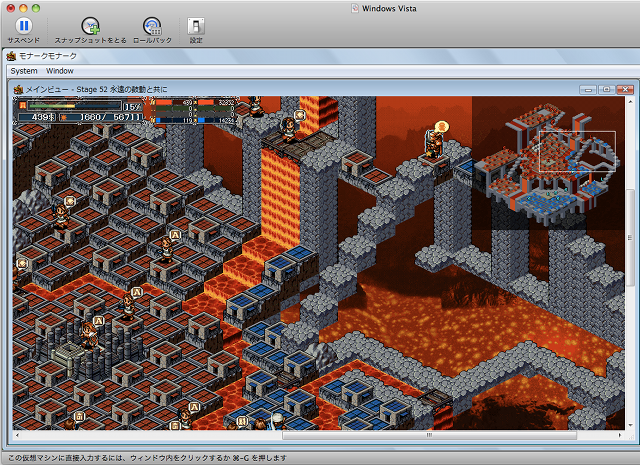Maximize the メインビュー inner window
This screenshot has width=640, height=465.
point(606,89)
